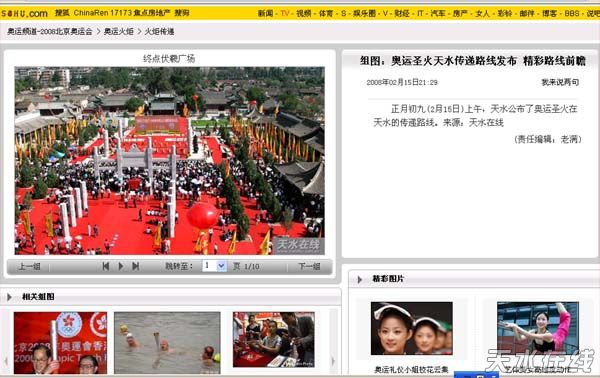Open the page number dropdown
Screen dimensions: 600x378
(221, 266)
